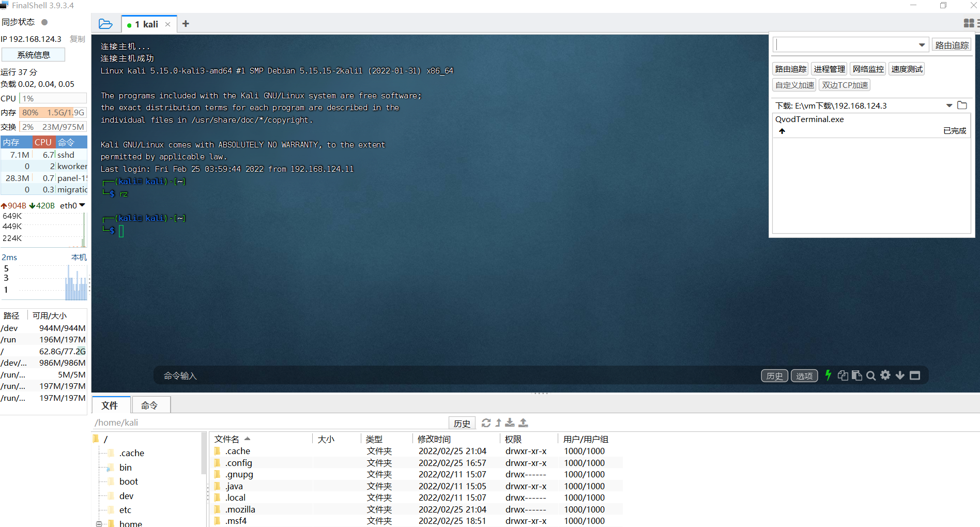This screenshot has height=527, width=980.
Task: Switch to the 命令 tab
Action: tap(151, 405)
